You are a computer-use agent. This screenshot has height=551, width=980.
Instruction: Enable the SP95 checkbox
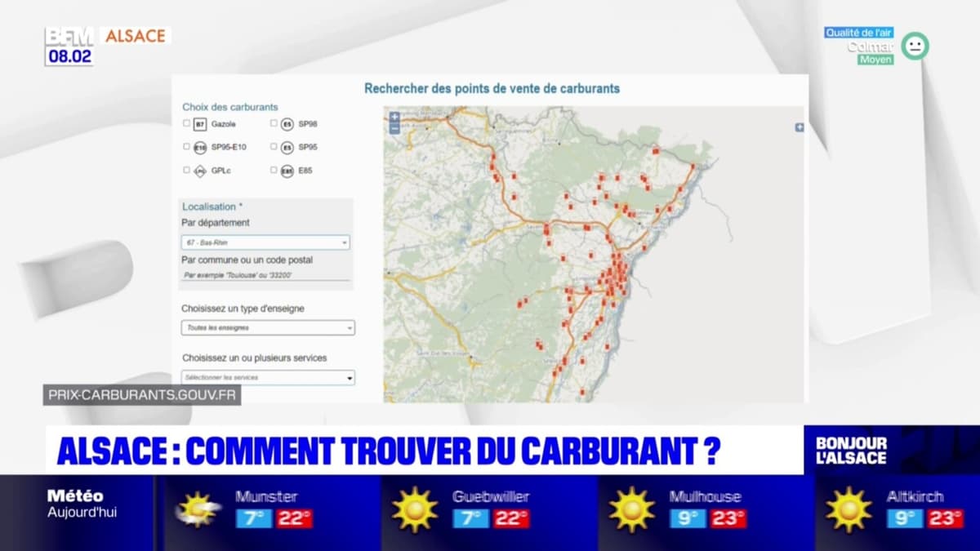274,147
